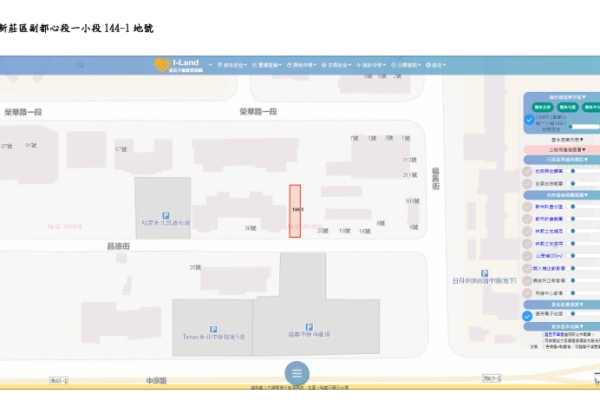600x400 pixels.
Task: Click house number 67號 on the map
Action: [x=121, y=149]
